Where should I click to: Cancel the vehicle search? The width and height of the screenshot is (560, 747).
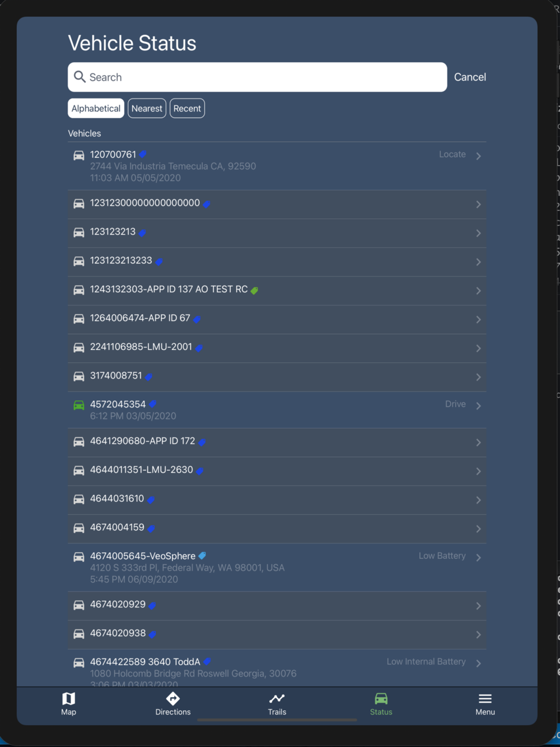pyautogui.click(x=470, y=77)
